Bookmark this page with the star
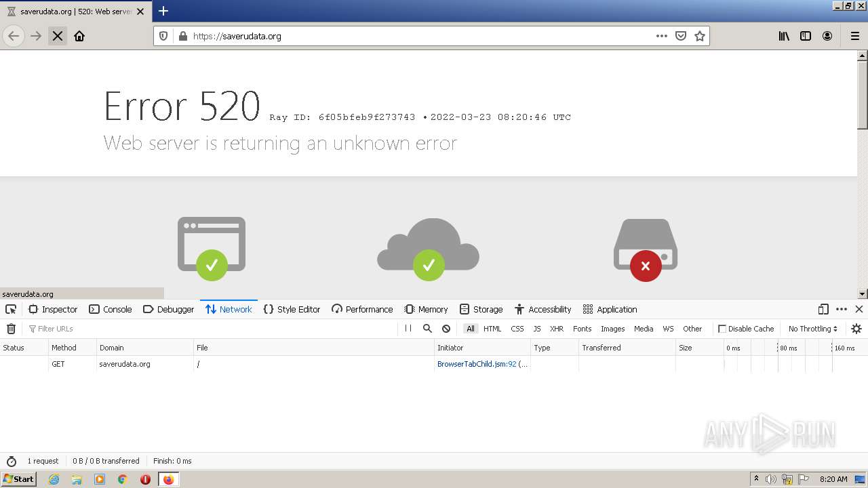 pos(700,36)
